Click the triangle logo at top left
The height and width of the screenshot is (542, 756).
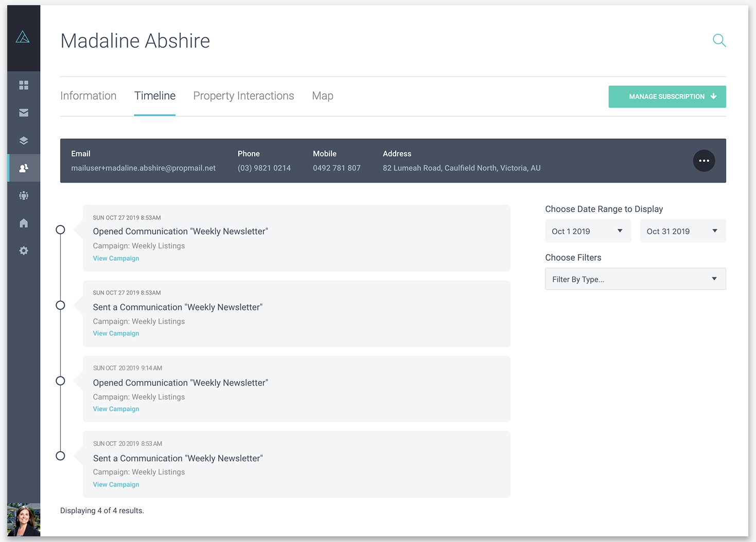pyautogui.click(x=23, y=37)
